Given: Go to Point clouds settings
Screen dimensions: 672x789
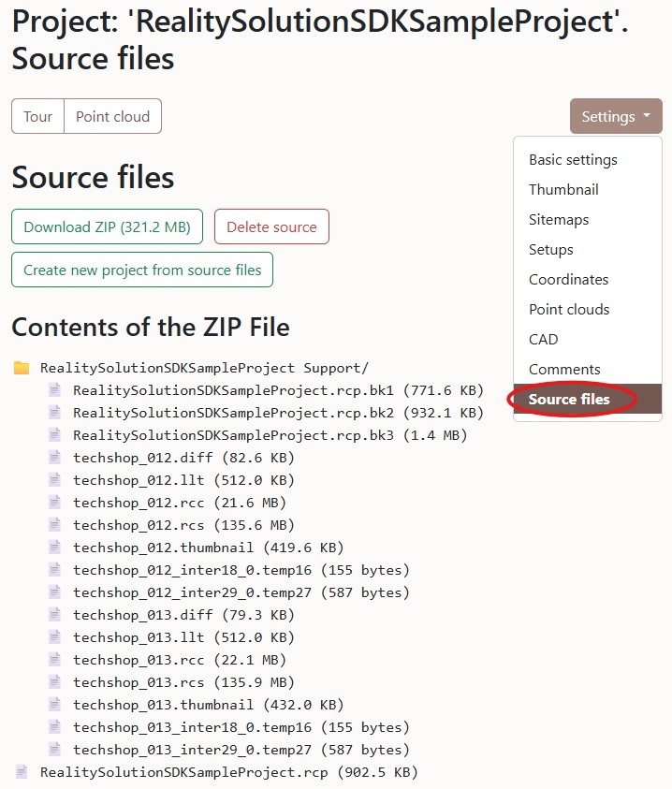Looking at the screenshot, I should coord(569,310).
